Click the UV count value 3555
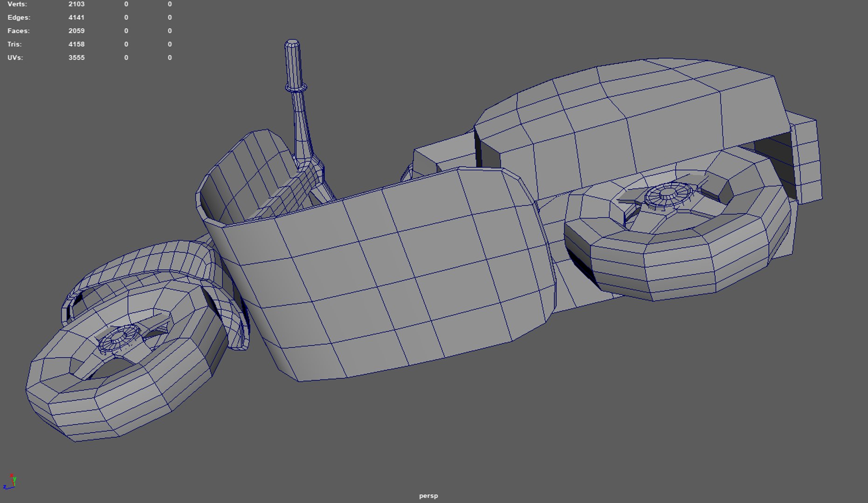868x503 pixels. coord(76,58)
